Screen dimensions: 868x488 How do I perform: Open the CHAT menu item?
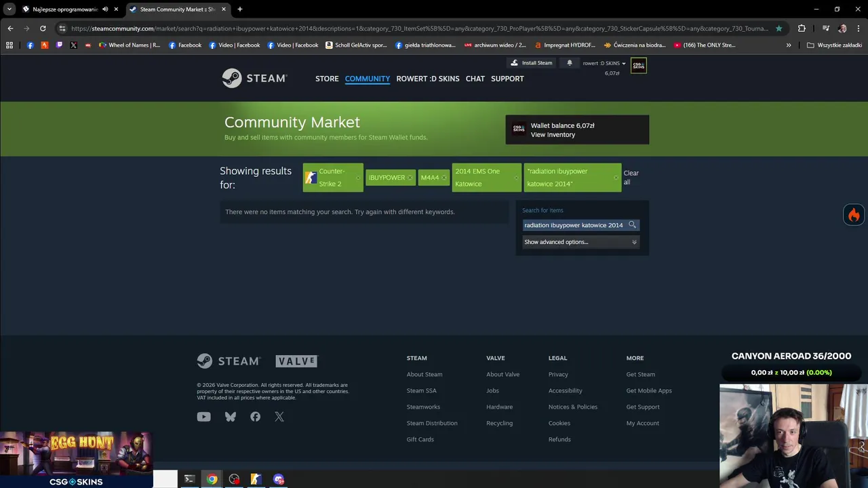click(475, 79)
